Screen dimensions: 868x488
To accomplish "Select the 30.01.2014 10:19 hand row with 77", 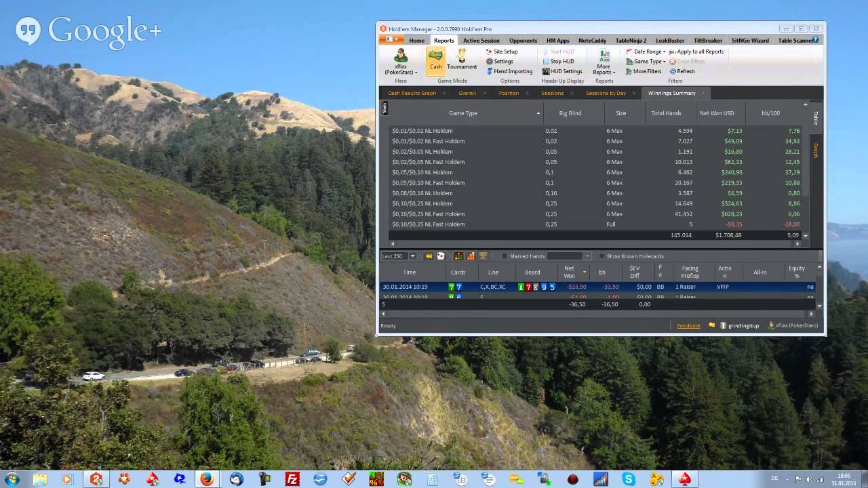I will click(597, 287).
